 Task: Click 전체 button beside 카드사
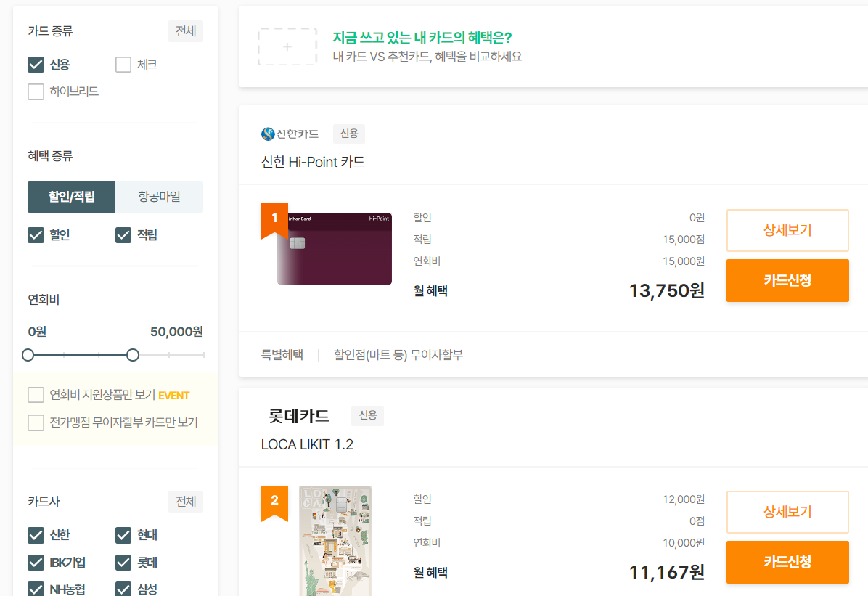(x=186, y=502)
